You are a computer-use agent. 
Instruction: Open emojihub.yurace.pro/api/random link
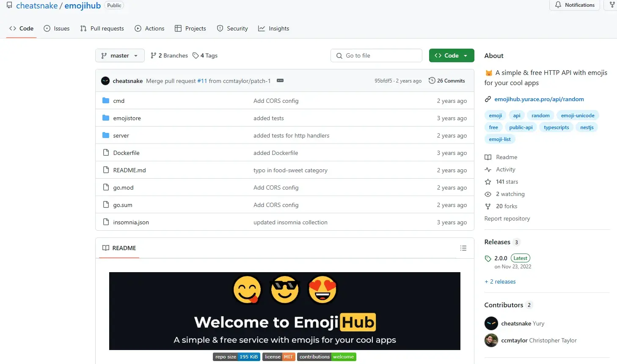539,99
